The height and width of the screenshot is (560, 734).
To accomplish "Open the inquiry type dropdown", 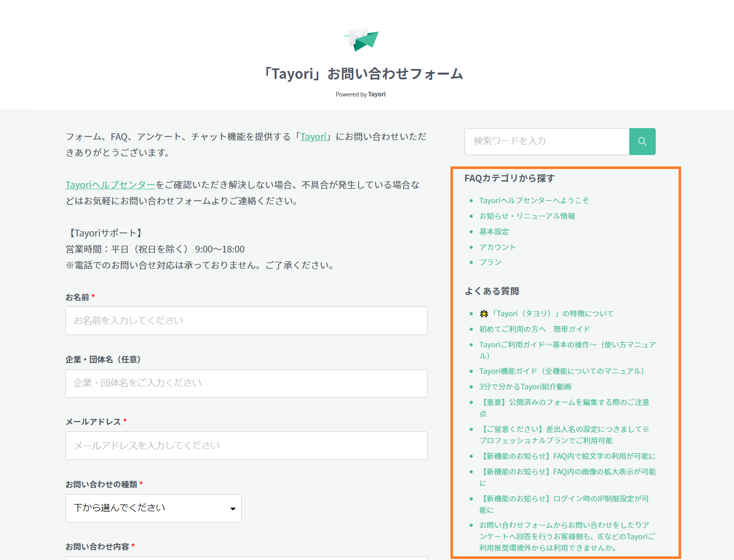I will coord(153,508).
